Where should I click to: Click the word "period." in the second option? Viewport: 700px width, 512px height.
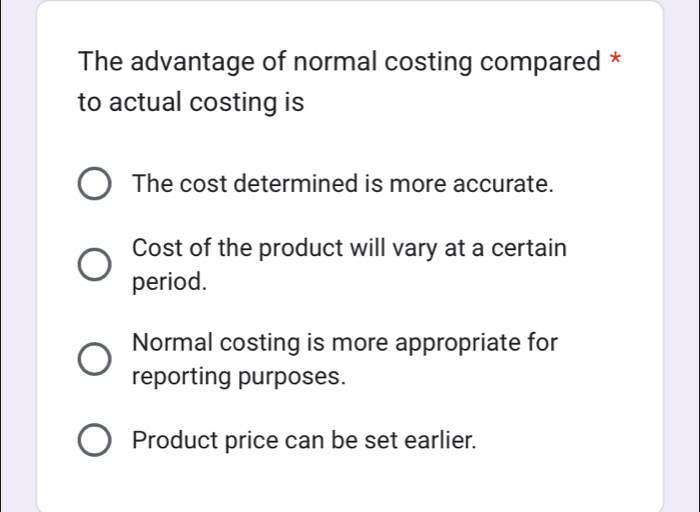pos(170,282)
